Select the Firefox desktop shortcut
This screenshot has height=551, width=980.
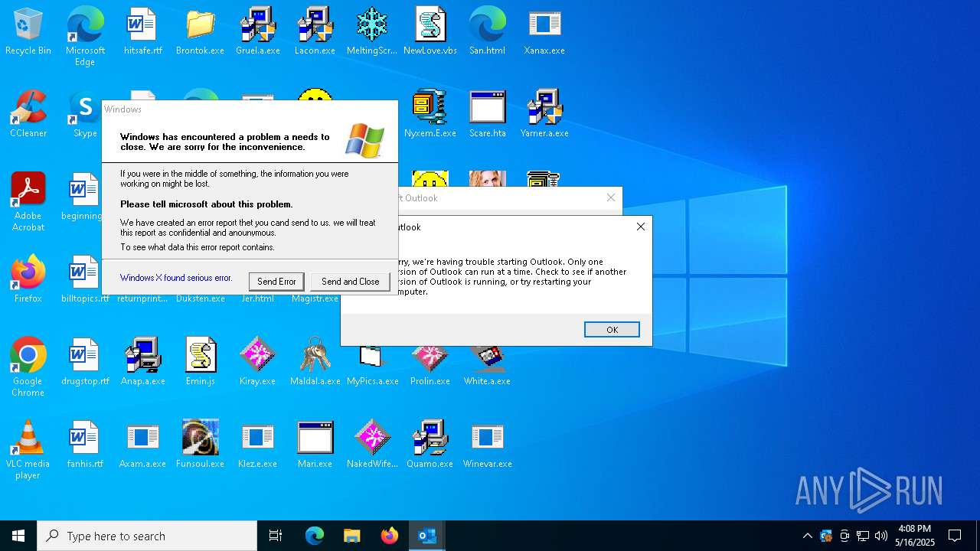click(28, 279)
